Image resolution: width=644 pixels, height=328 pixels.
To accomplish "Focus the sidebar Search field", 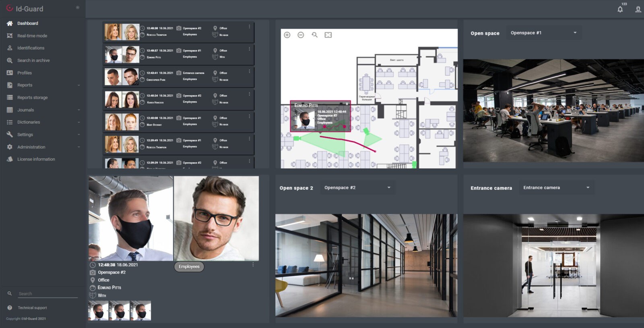I will tap(48, 294).
